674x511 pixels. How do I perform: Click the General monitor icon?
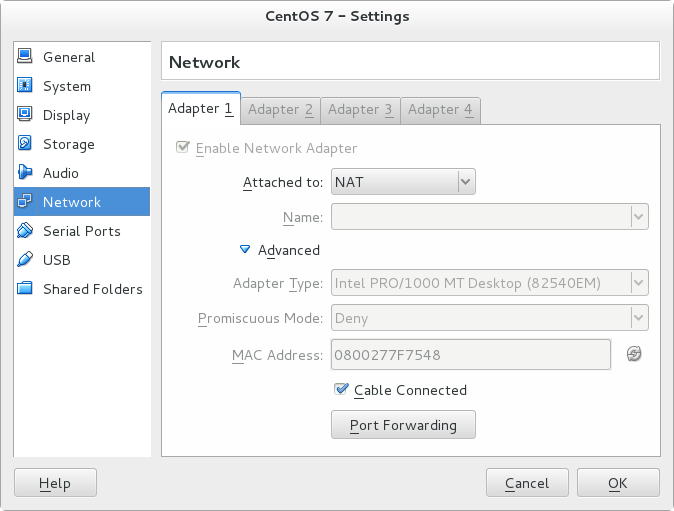[25, 56]
